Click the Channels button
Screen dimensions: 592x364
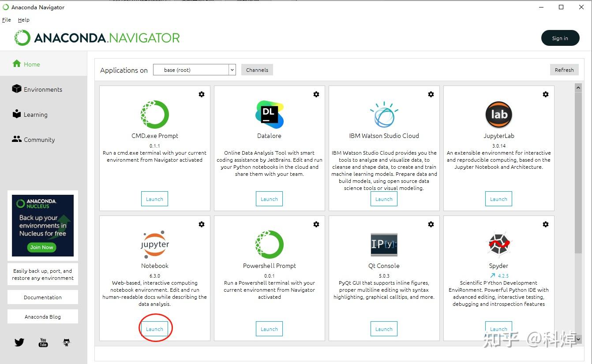(x=257, y=70)
